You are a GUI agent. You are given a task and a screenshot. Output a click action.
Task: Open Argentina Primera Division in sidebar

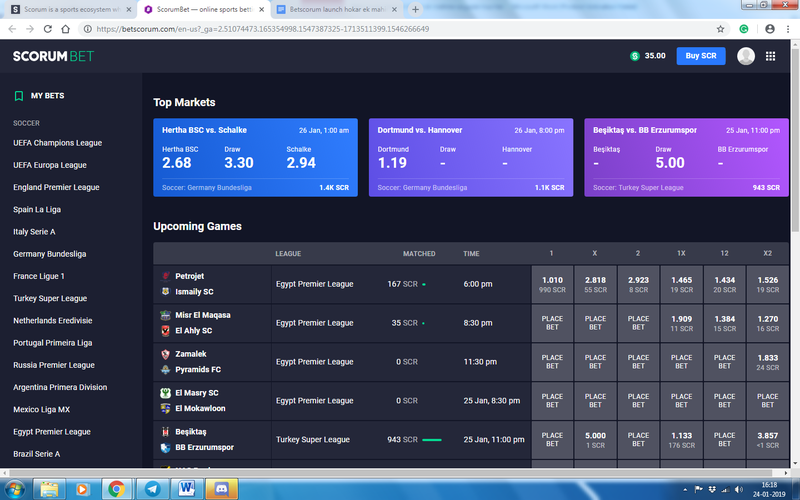click(60, 387)
